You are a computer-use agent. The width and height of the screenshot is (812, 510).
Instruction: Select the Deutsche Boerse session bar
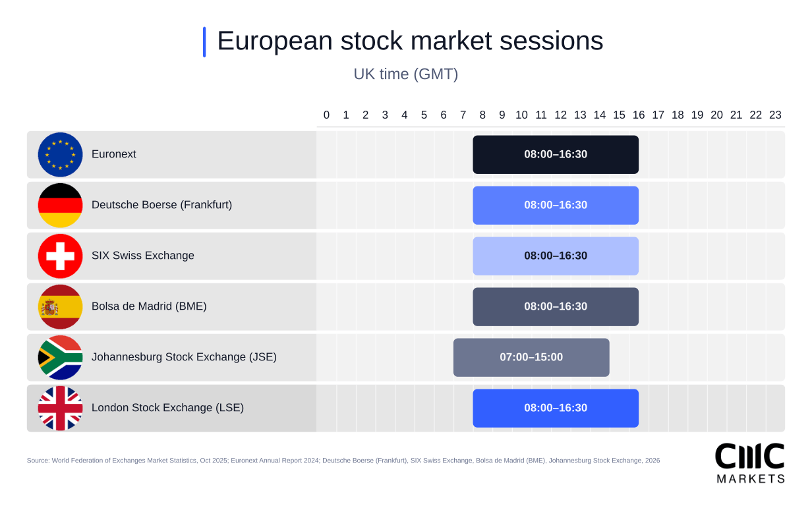(x=556, y=205)
